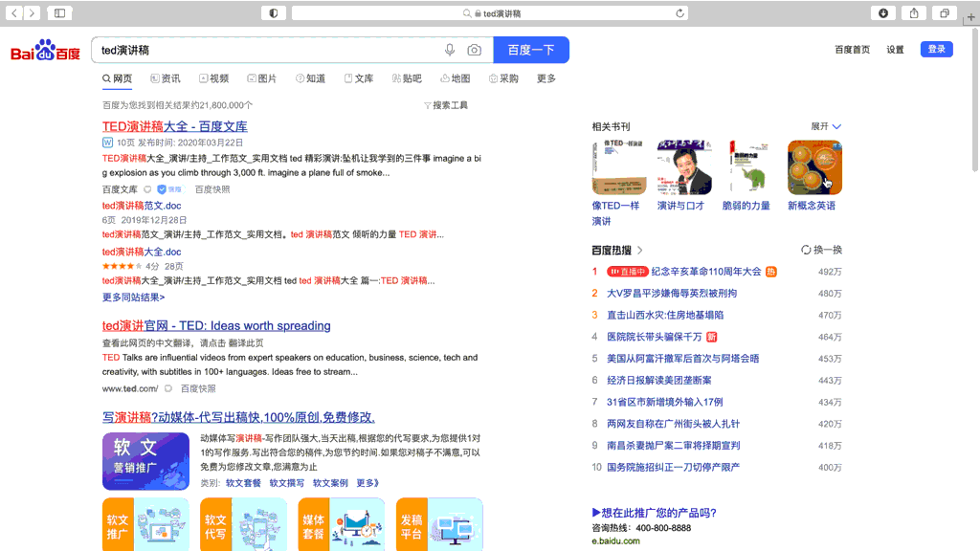
Task: Open the Safari share icon
Action: coord(914,12)
